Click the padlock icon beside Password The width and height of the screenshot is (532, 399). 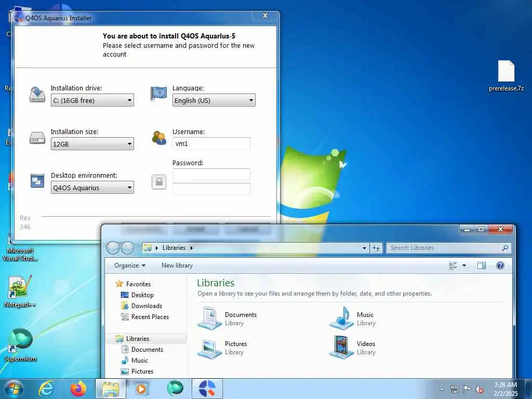[x=159, y=182]
